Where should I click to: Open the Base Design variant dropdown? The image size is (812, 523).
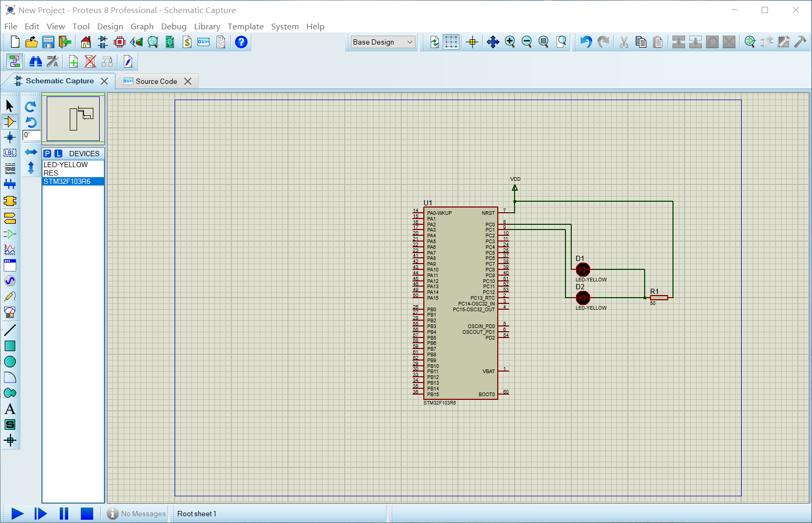click(x=382, y=42)
